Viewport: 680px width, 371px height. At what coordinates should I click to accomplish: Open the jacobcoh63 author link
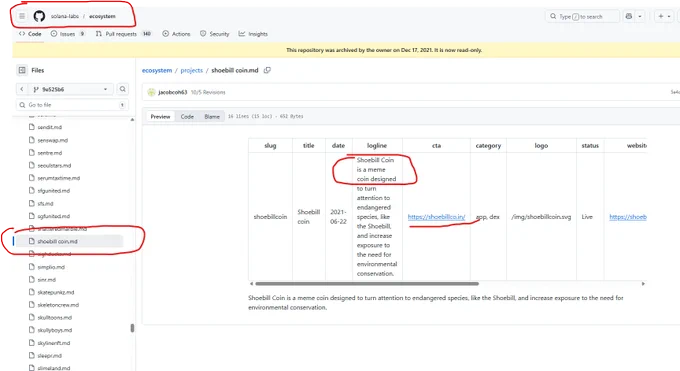[x=173, y=92]
